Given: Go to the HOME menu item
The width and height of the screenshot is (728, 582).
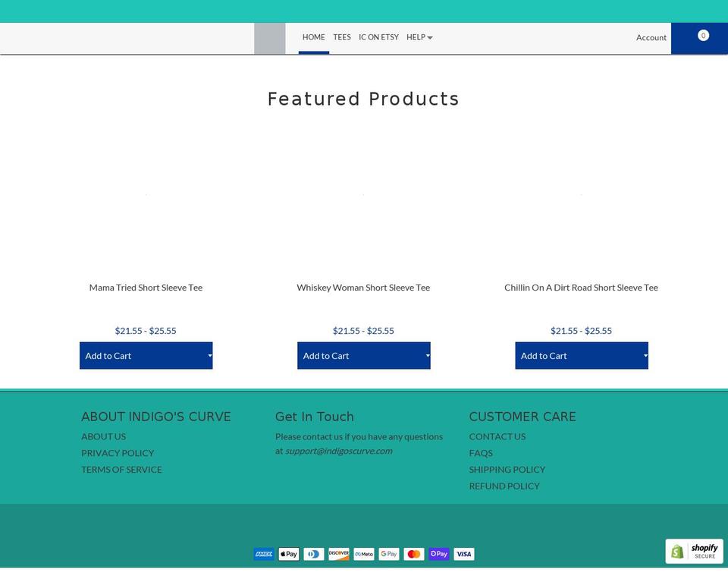Looking at the screenshot, I should tap(314, 37).
